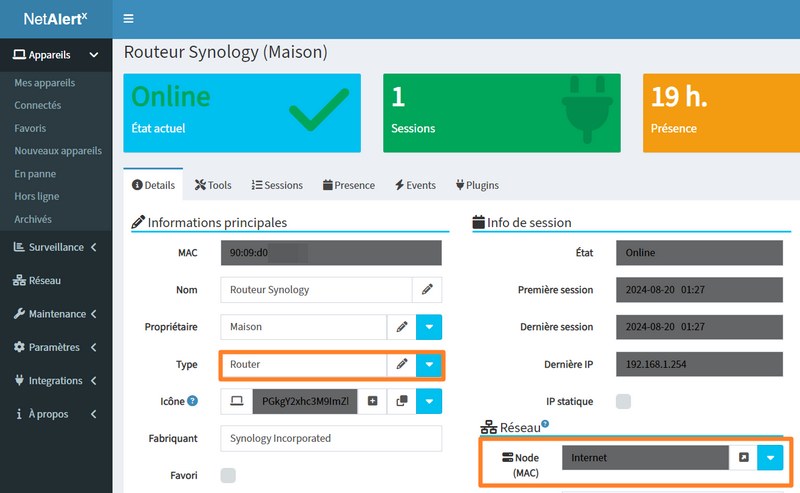Toggle the IP statique checkbox
800x493 pixels.
pyautogui.click(x=623, y=401)
